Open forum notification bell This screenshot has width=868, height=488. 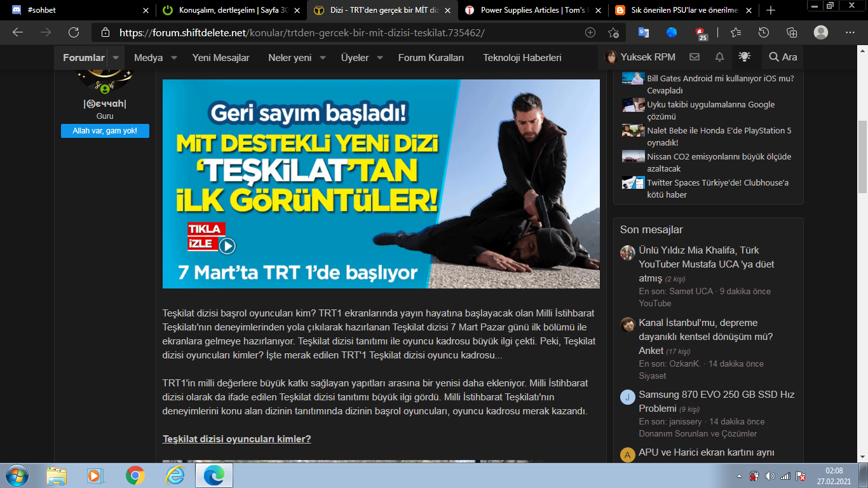pyautogui.click(x=719, y=57)
